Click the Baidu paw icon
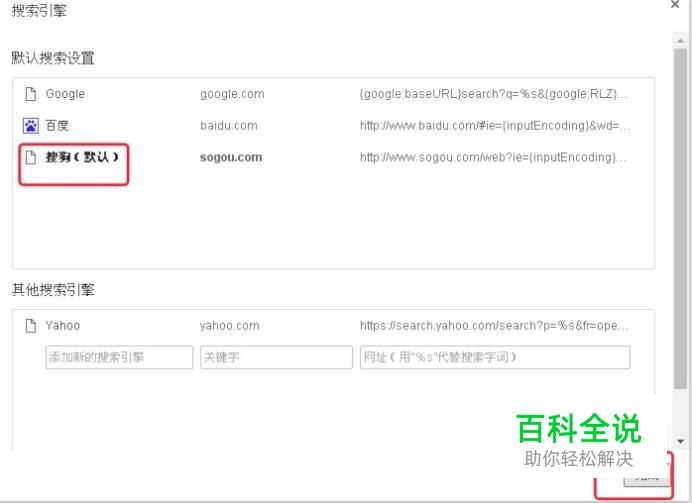Viewport: 692px width, 503px height. pyautogui.click(x=30, y=126)
